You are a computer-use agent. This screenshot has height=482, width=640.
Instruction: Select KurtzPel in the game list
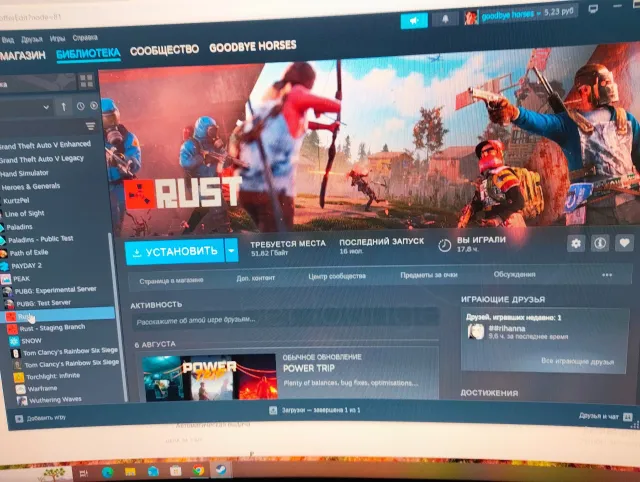(16, 200)
